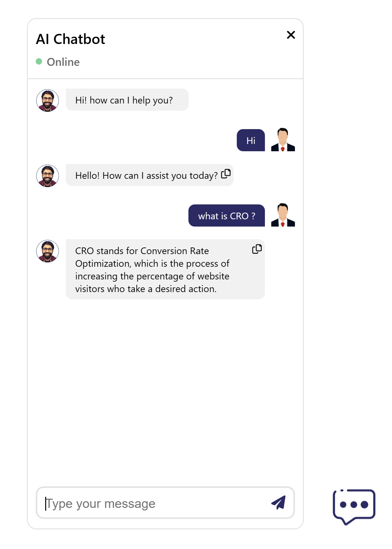The image size is (392, 549).
Task: Click the bot avatar beside "Hello! How can I assist"
Action: (x=47, y=175)
